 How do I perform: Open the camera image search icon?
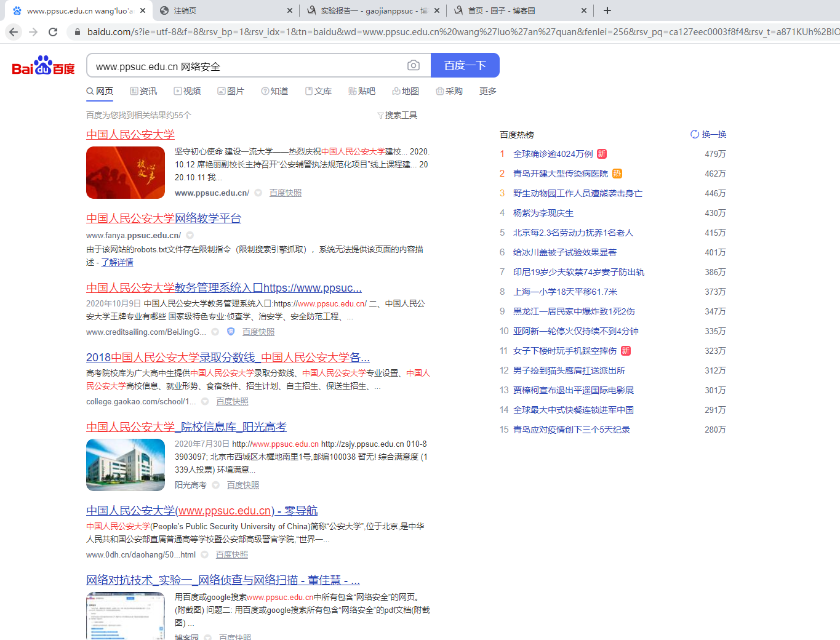(414, 65)
